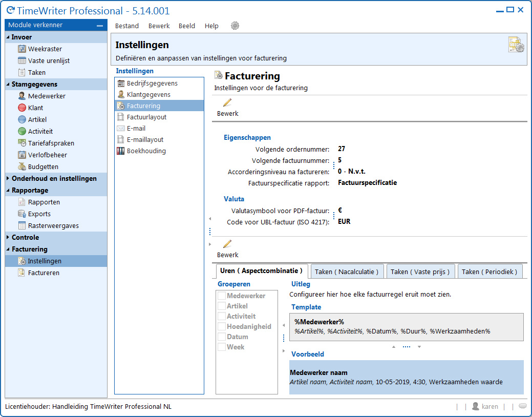Click the Klantgegevens person icon
This screenshot has width=532, height=417.
121,94
